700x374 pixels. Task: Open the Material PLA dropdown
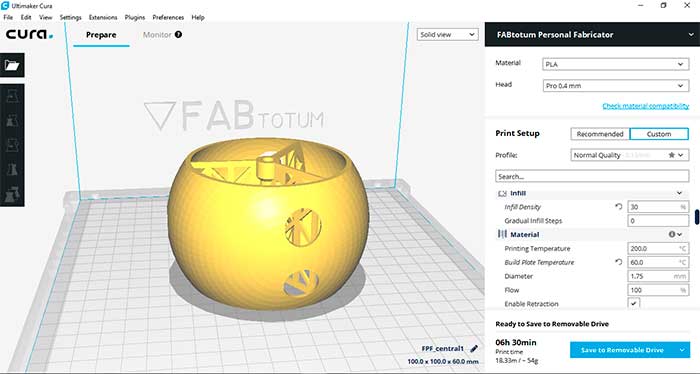pyautogui.click(x=616, y=64)
